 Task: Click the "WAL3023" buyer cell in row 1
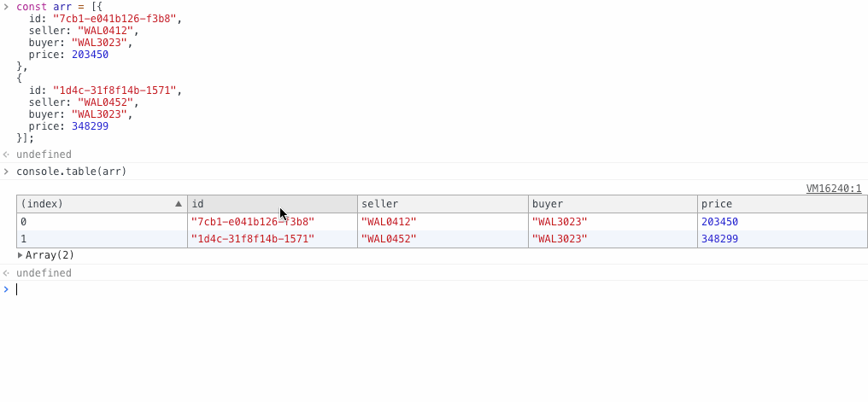point(613,239)
